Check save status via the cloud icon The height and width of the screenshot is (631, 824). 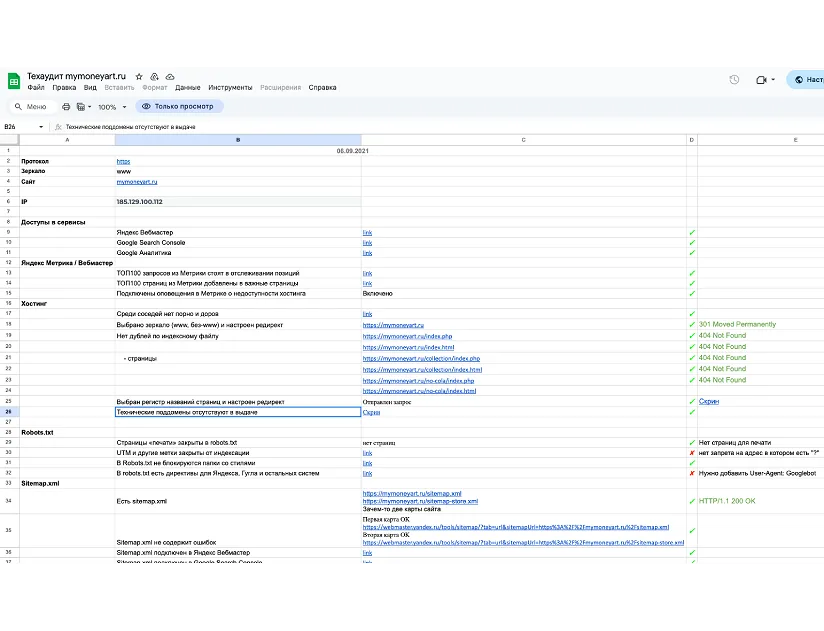(169, 76)
